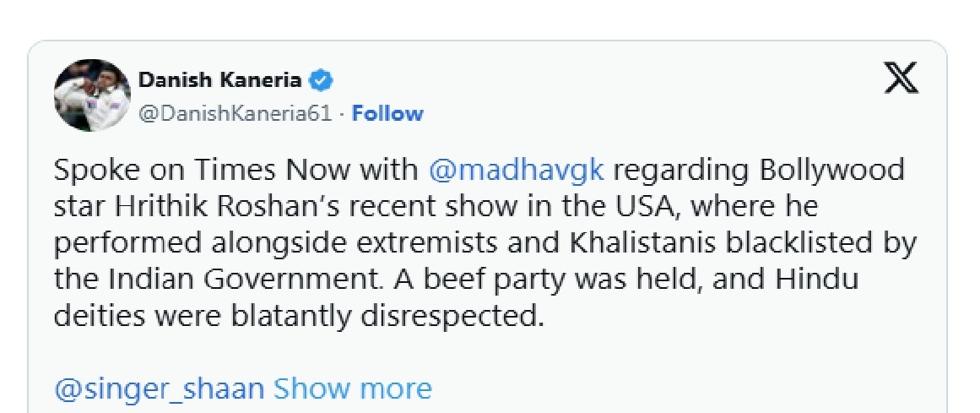This screenshot has height=413, width=980.
Task: Click the X logo icon
Action: tap(901, 79)
